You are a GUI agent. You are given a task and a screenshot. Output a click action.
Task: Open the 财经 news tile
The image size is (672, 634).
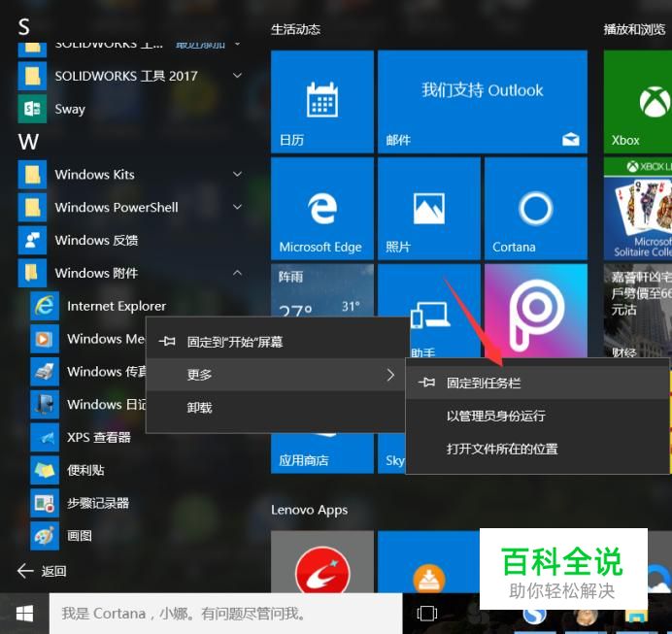click(x=638, y=311)
